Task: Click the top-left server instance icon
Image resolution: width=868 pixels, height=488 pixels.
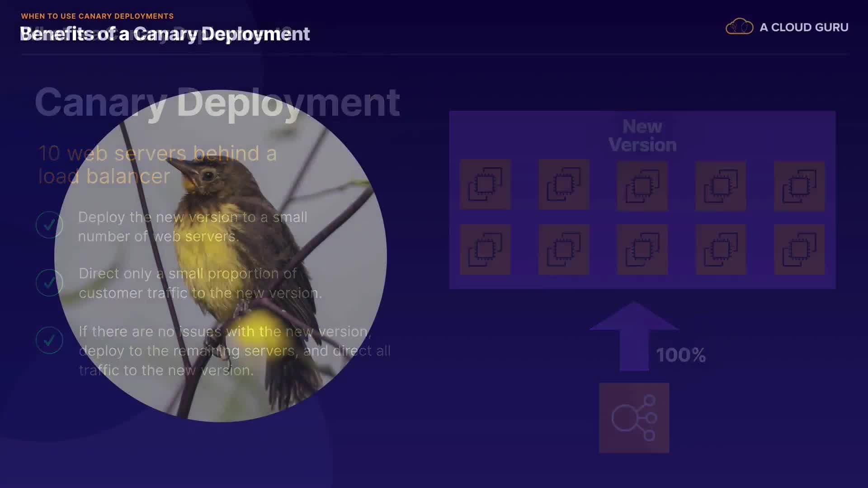Action: pos(485,184)
